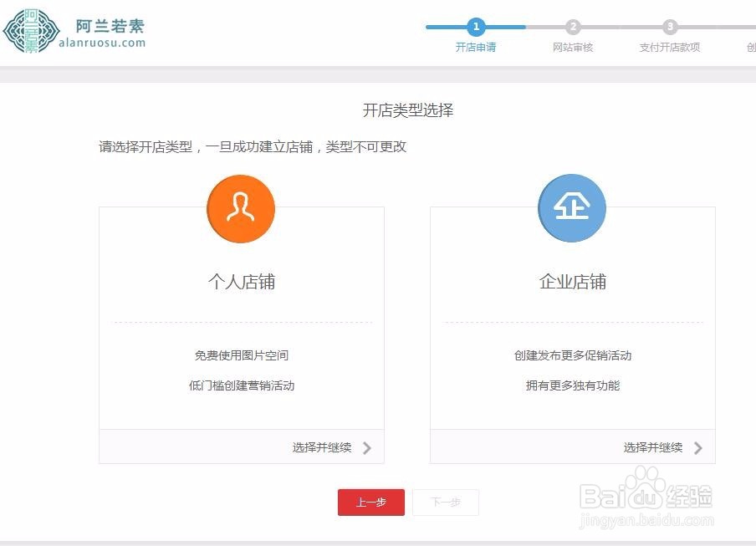Select the 个人店铺 card heading
This screenshot has width=756, height=546.
(240, 282)
